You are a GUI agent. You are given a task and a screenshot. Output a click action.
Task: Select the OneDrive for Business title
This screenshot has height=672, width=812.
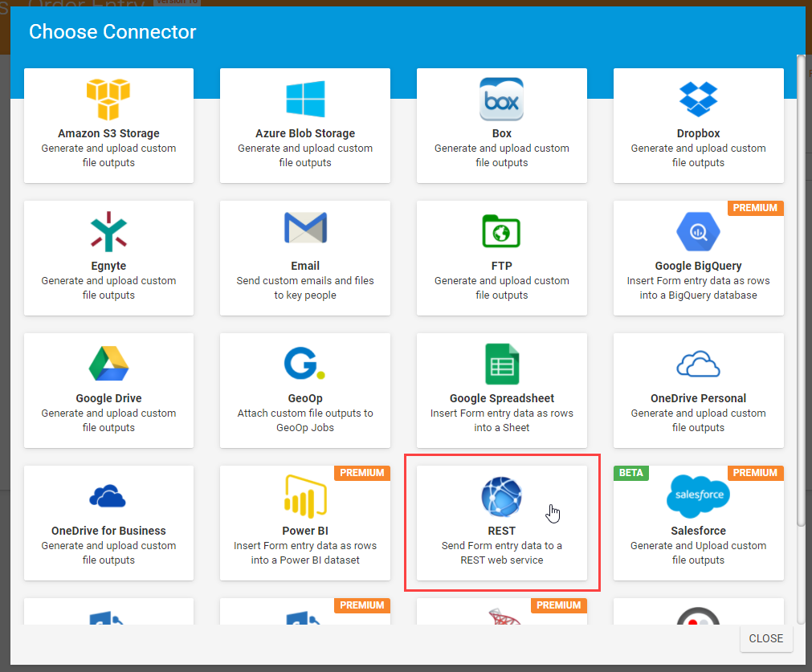point(108,531)
